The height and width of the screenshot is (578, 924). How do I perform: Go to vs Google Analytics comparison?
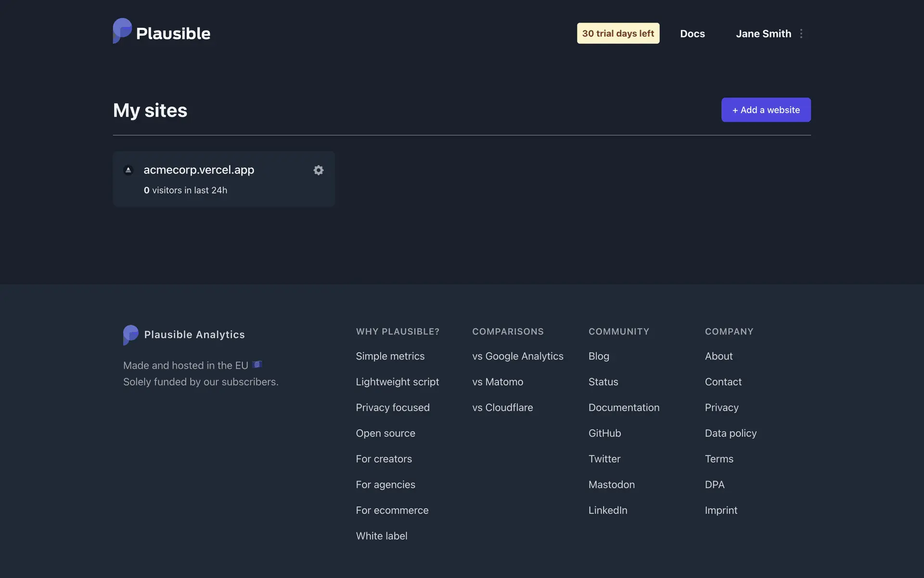click(517, 356)
